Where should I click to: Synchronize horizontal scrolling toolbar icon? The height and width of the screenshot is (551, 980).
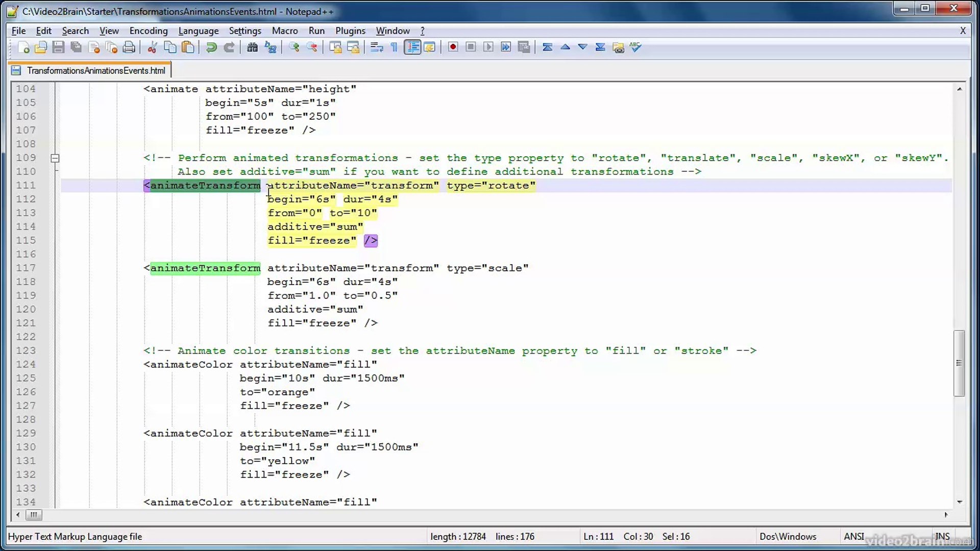pyautogui.click(x=353, y=47)
